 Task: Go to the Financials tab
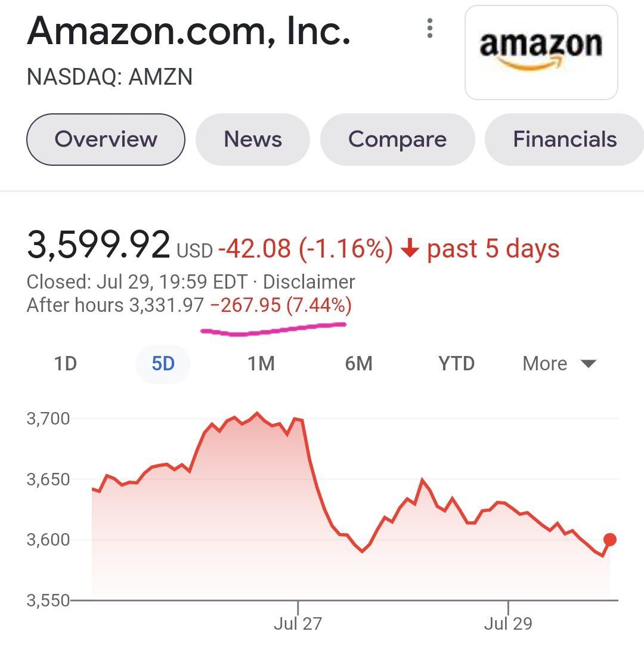coord(564,140)
